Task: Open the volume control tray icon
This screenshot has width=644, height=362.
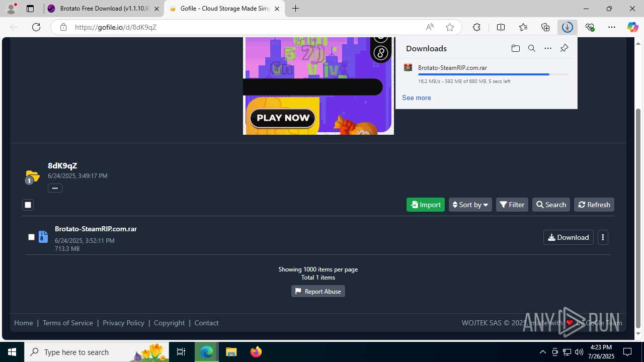Action: pos(579,352)
